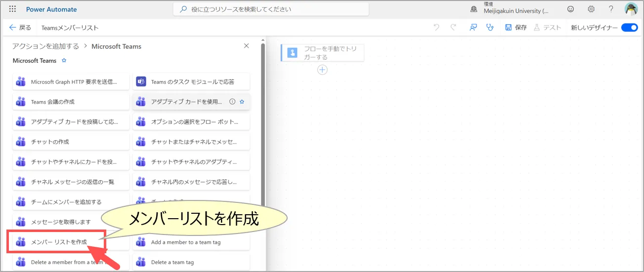Viewport: 644px width, 272px height.
Task: Click the resource search box
Action: [x=271, y=9]
